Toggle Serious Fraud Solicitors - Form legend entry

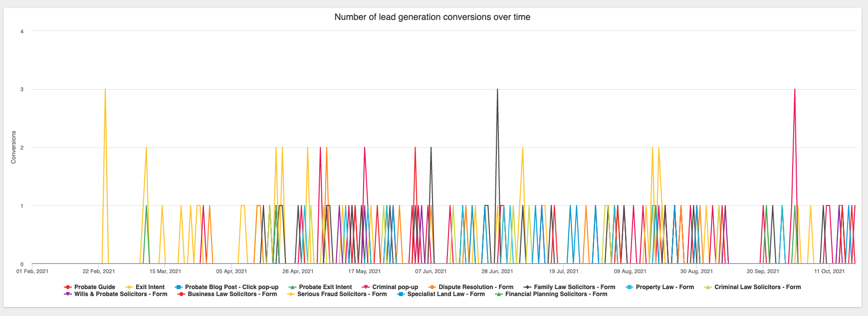click(x=342, y=294)
